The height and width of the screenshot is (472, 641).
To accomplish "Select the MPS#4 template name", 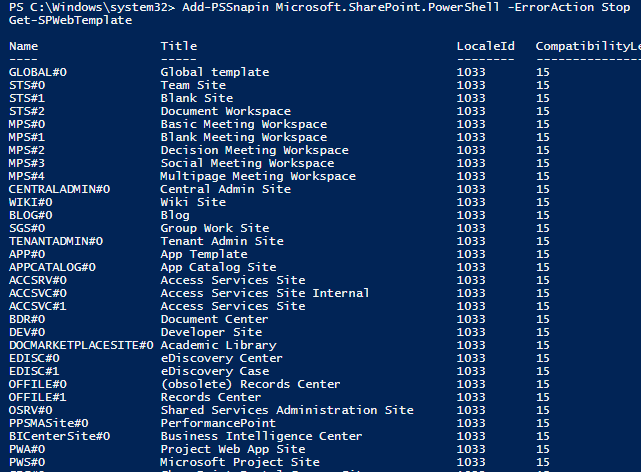I will coord(27,176).
